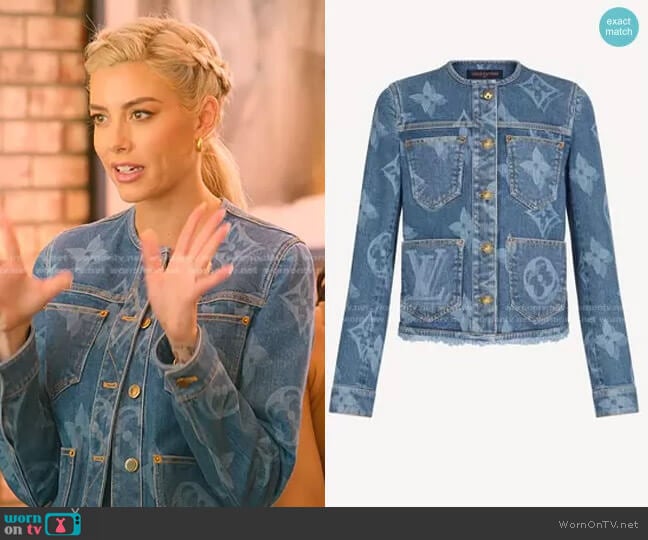The width and height of the screenshot is (648, 540).
Task: Select the denim monogram jacket product image
Action: tap(484, 238)
